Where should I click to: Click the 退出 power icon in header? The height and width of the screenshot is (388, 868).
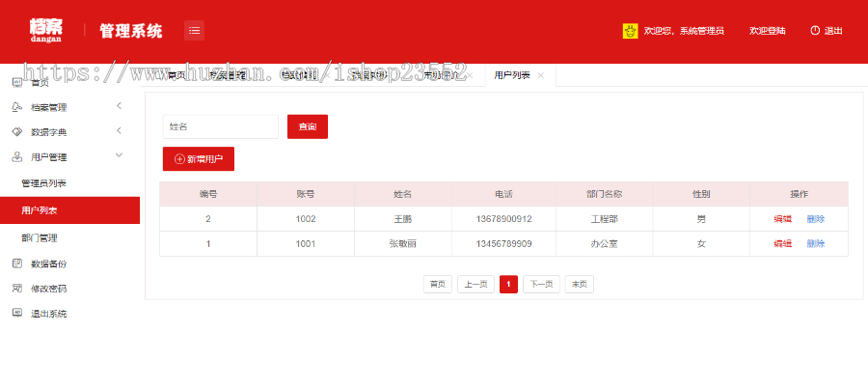pos(815,31)
